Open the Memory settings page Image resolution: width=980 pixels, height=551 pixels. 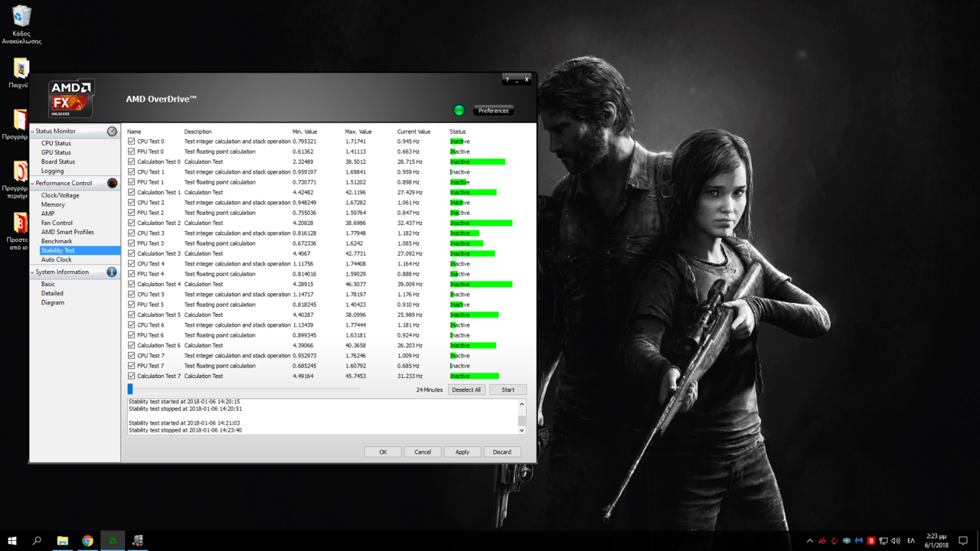click(53, 204)
